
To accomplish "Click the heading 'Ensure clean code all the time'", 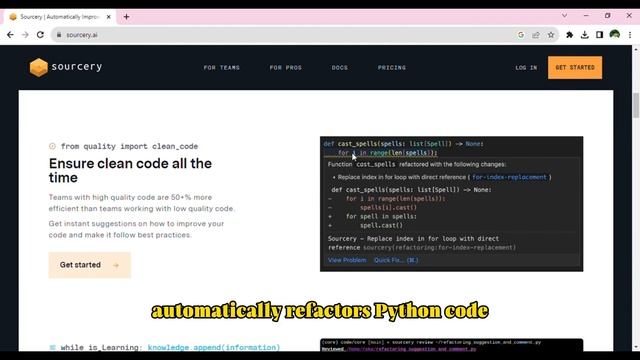I will click(130, 170).
